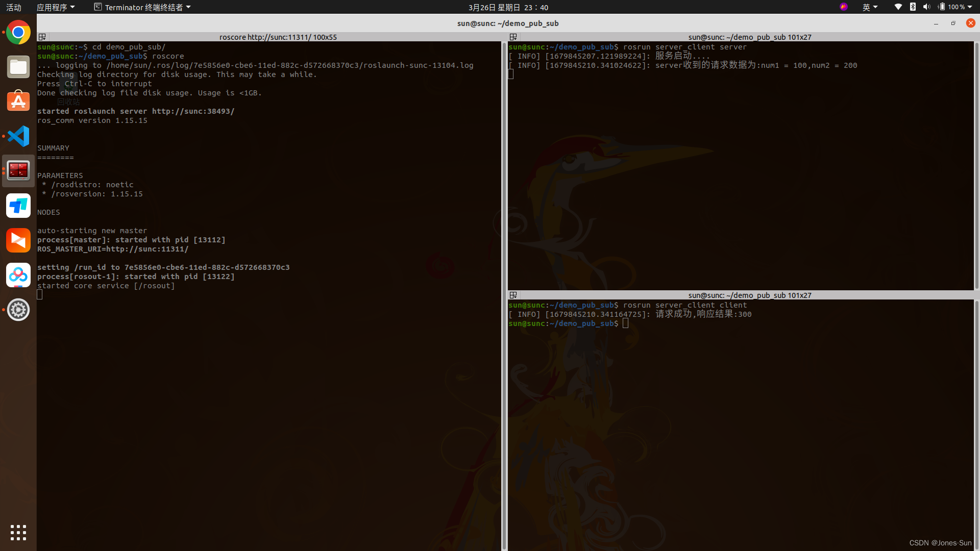The image size is (980, 551).
Task: Click the roscore pane's group icon
Action: point(42,37)
